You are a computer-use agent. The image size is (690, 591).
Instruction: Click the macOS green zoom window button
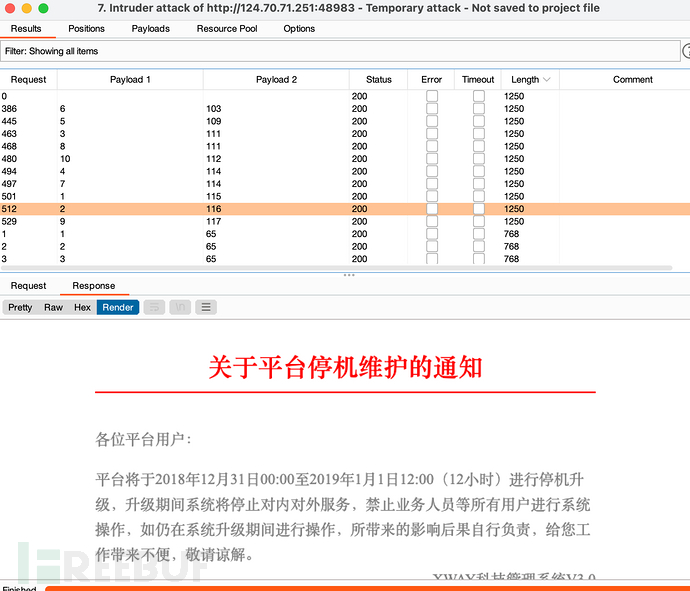pos(43,8)
